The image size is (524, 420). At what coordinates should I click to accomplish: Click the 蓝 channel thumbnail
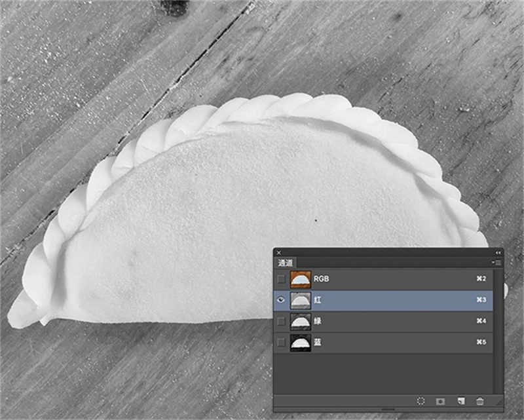[300, 343]
